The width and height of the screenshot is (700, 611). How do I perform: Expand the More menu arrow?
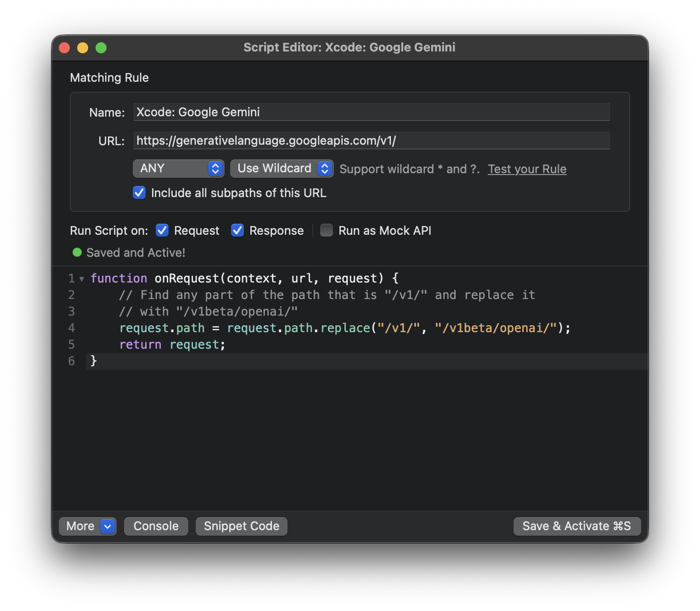click(x=107, y=526)
